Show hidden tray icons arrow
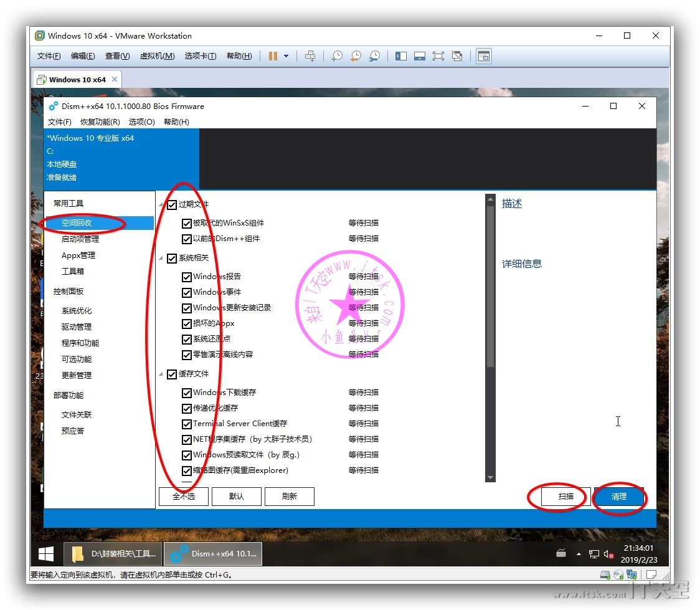Viewport: 700px width, 610px height. (x=579, y=554)
